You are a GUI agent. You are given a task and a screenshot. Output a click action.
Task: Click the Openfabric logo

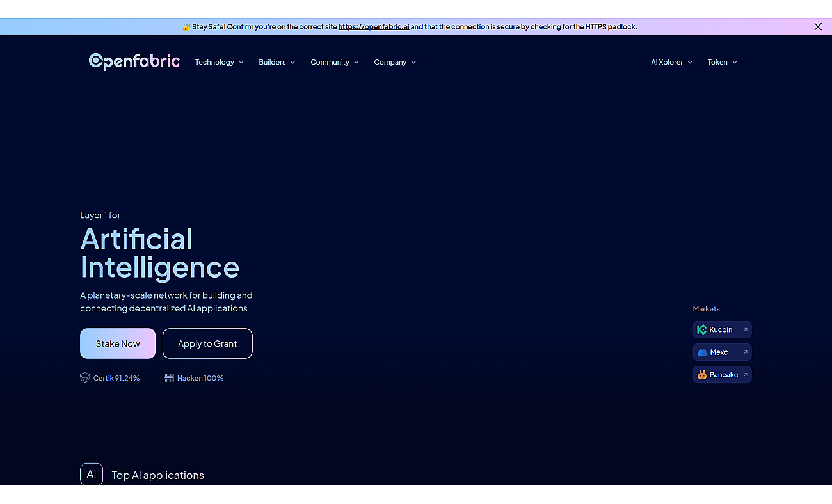tap(134, 61)
